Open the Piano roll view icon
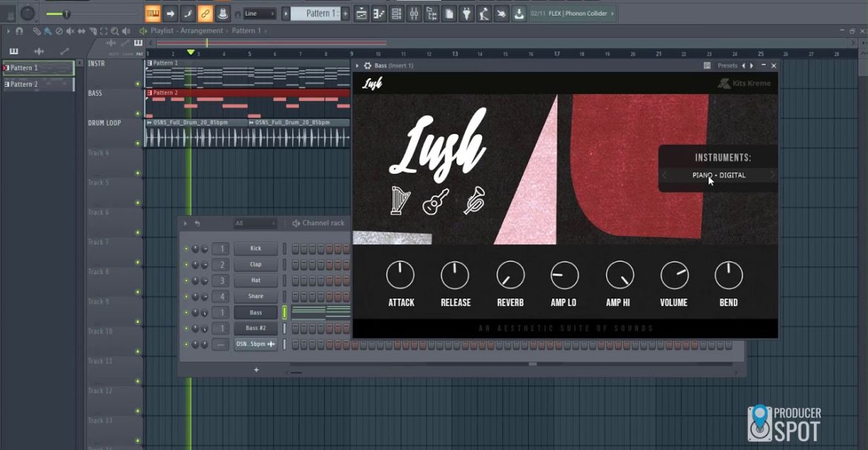Screen dimensions: 868x450 pyautogui.click(x=379, y=14)
